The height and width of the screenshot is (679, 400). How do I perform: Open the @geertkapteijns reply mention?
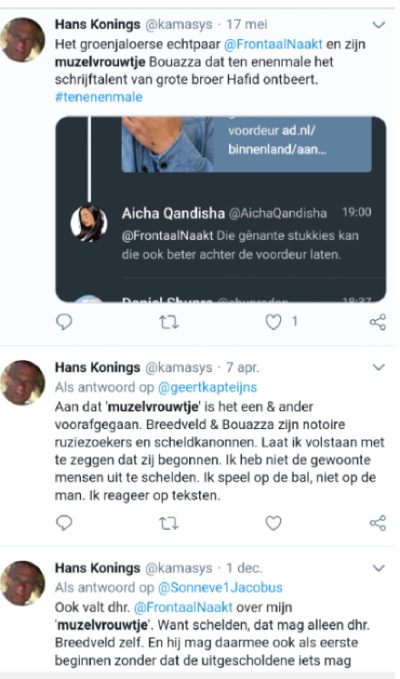207,387
